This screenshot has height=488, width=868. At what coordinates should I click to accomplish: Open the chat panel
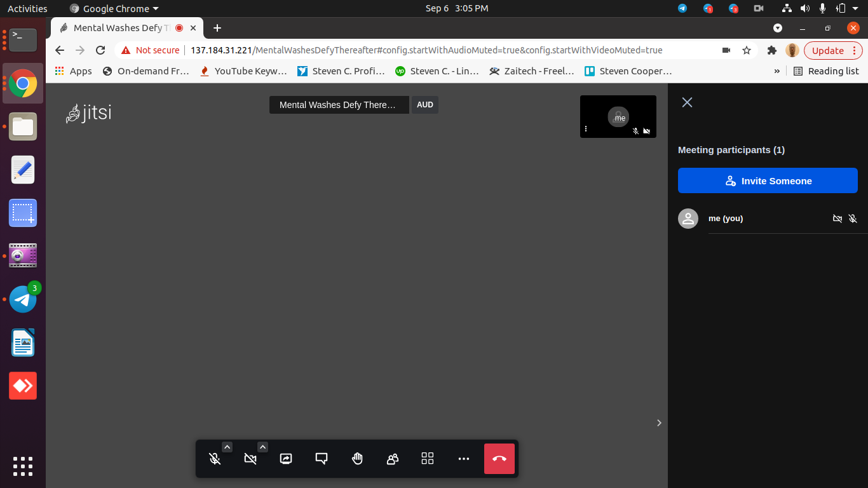click(x=322, y=459)
